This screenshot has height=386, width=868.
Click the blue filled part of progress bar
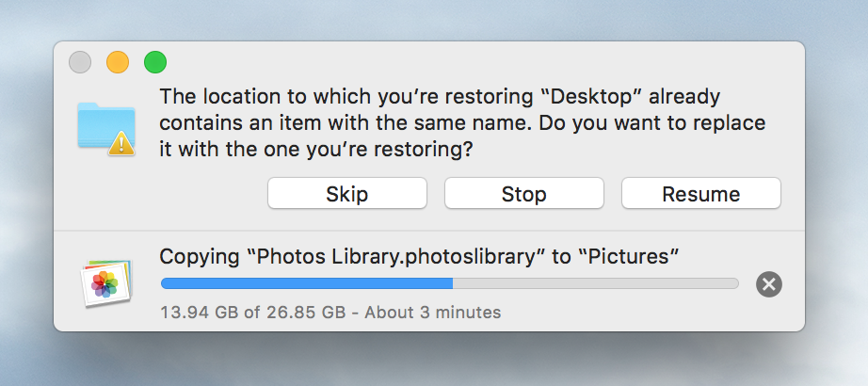coord(306,283)
